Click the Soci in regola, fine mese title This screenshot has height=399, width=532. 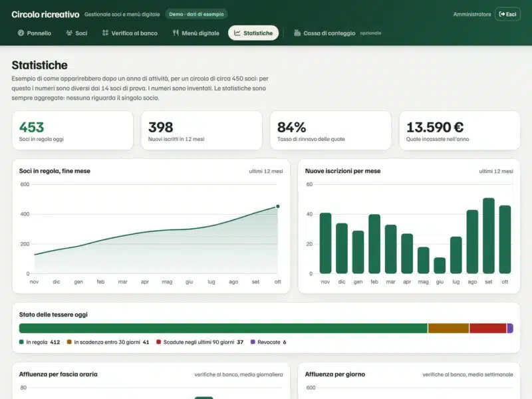tap(55, 171)
